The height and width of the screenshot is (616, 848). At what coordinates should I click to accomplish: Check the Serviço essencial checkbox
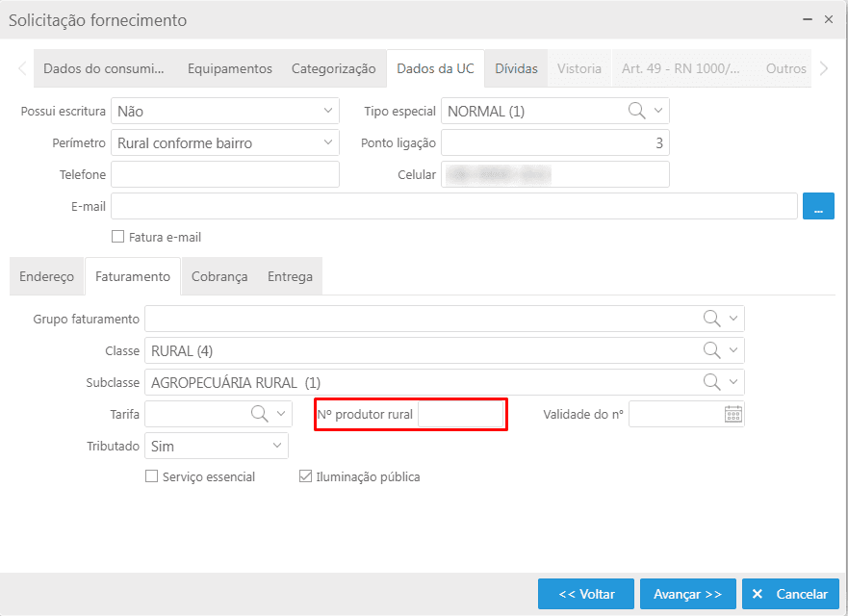point(151,476)
